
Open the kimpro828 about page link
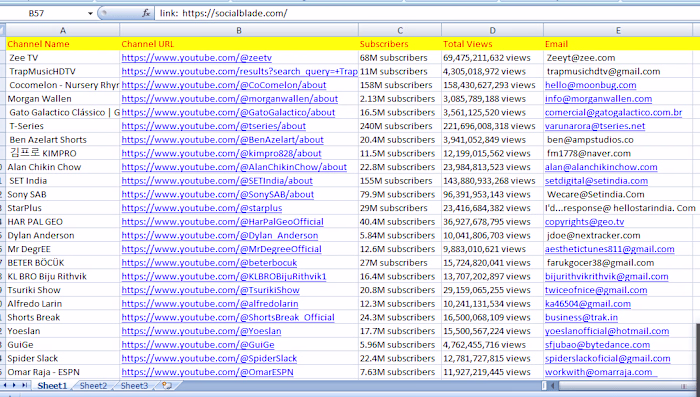[x=221, y=154]
